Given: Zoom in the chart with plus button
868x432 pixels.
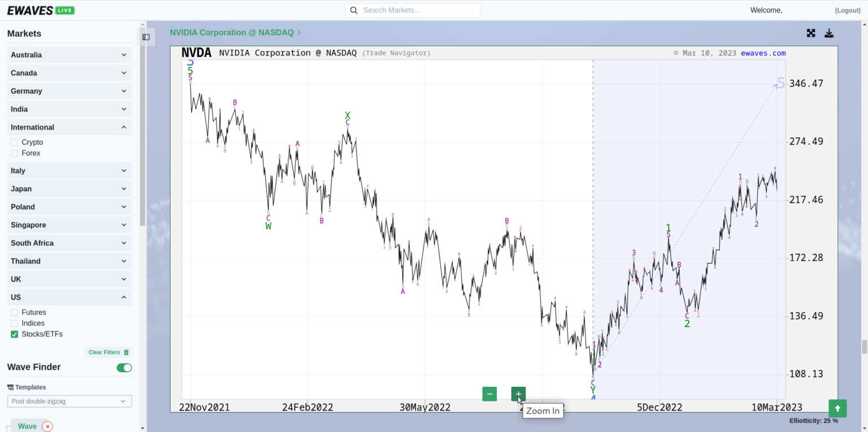Looking at the screenshot, I should pyautogui.click(x=518, y=394).
